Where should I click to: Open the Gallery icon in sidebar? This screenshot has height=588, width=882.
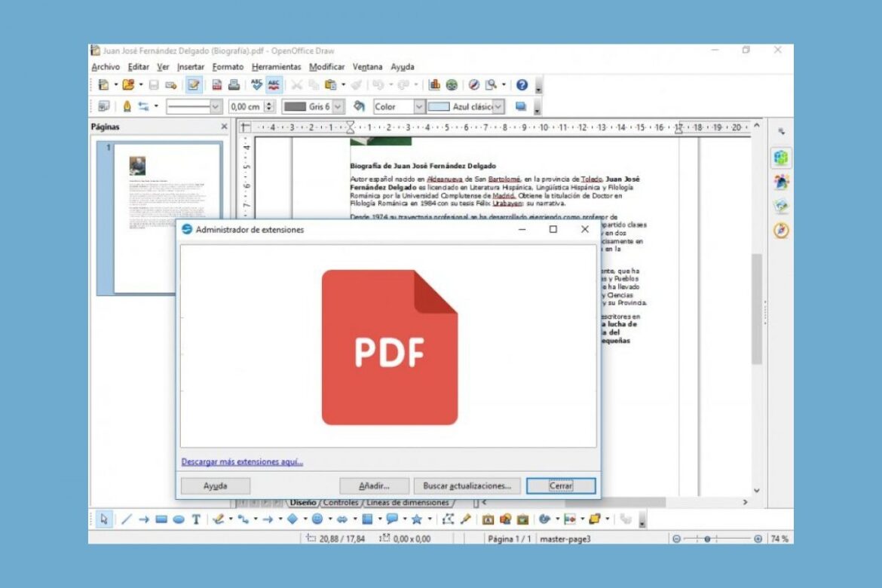pos(781,207)
